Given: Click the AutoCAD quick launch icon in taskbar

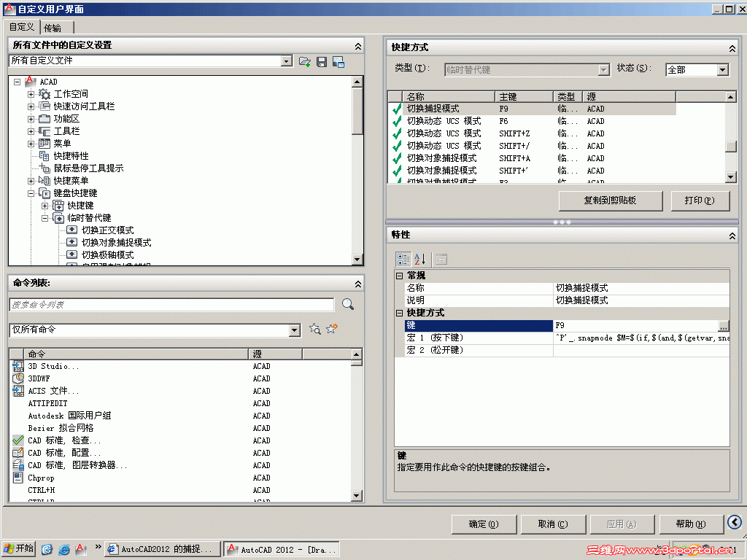Looking at the screenshot, I should click(x=80, y=549).
